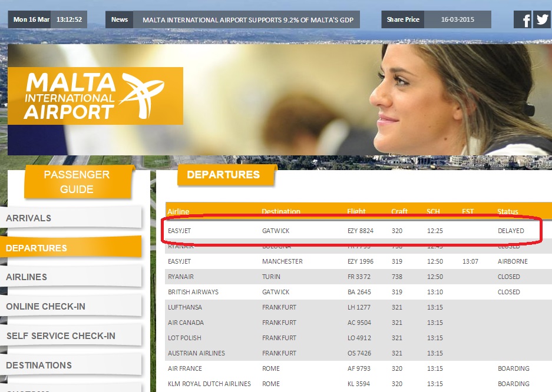
Task: Click the Status column header
Action: pos(508,212)
